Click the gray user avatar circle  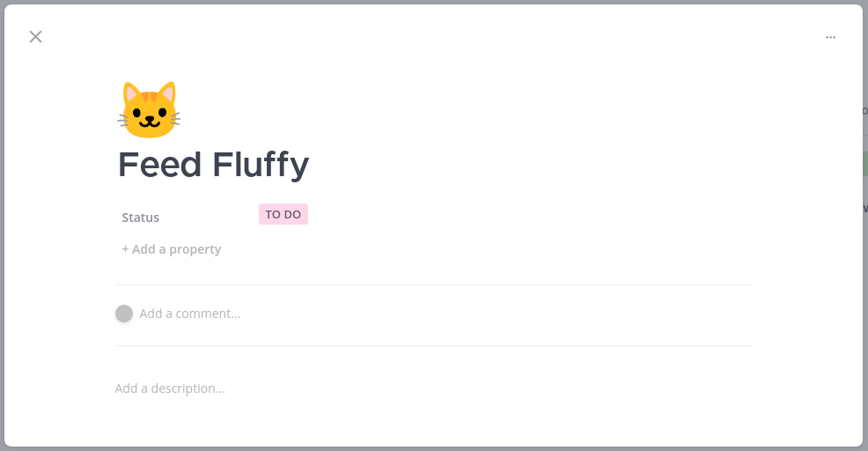point(124,314)
